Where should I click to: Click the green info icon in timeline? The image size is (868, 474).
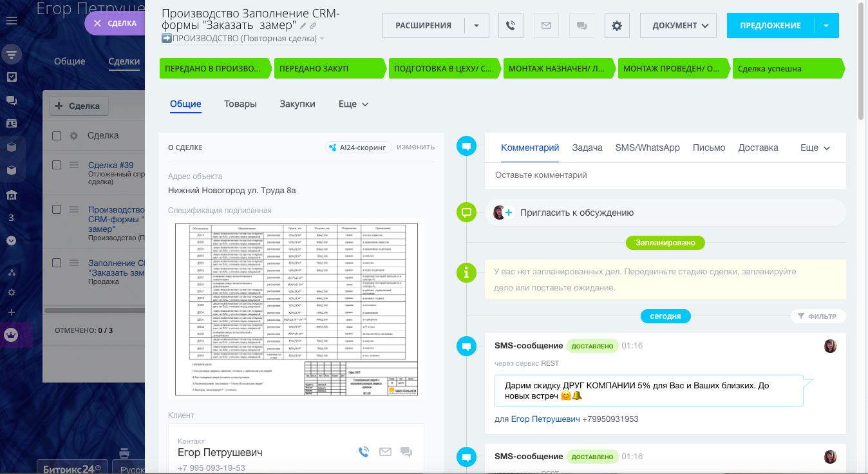(x=466, y=272)
